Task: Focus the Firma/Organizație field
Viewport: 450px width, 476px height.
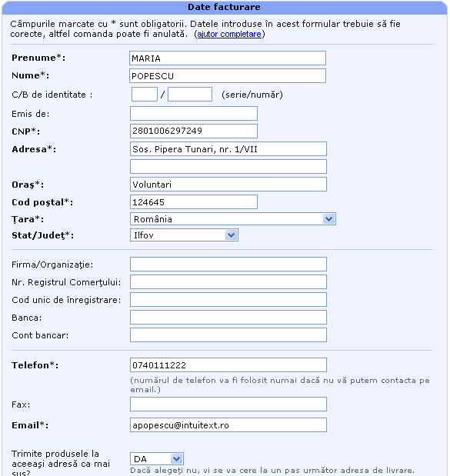Action: [x=228, y=265]
